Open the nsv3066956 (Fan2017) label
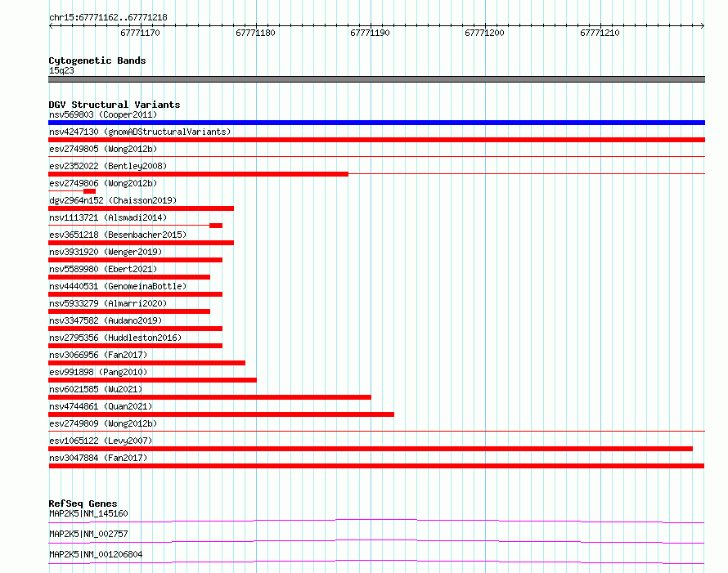The image size is (728, 573). (98, 355)
